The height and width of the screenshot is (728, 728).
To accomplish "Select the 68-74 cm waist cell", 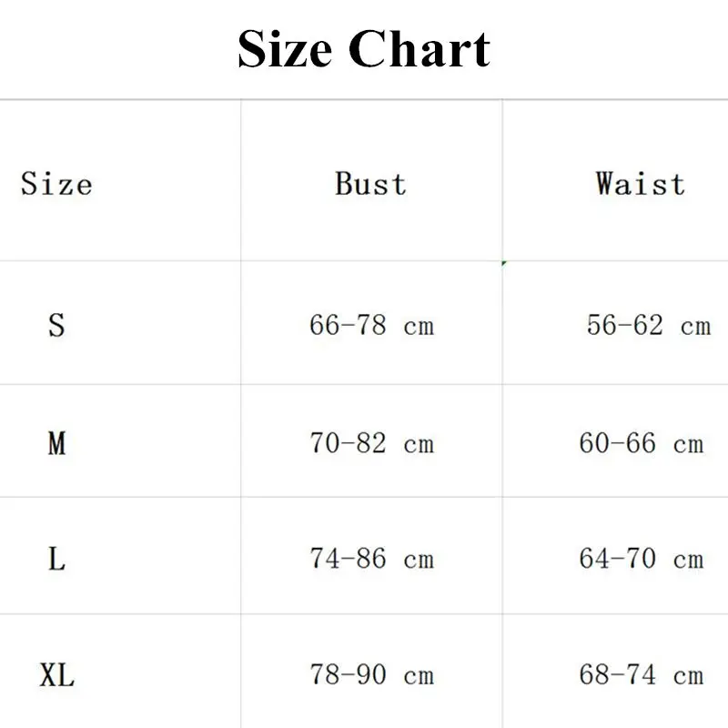I will click(x=615, y=671).
